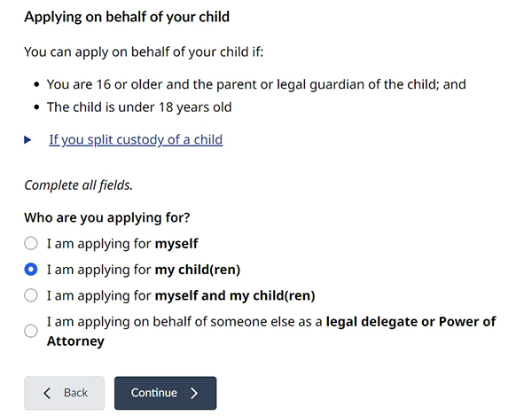This screenshot has width=532, height=416.
Task: Choose the 'my child(ren)' radio button
Action: click(x=31, y=270)
